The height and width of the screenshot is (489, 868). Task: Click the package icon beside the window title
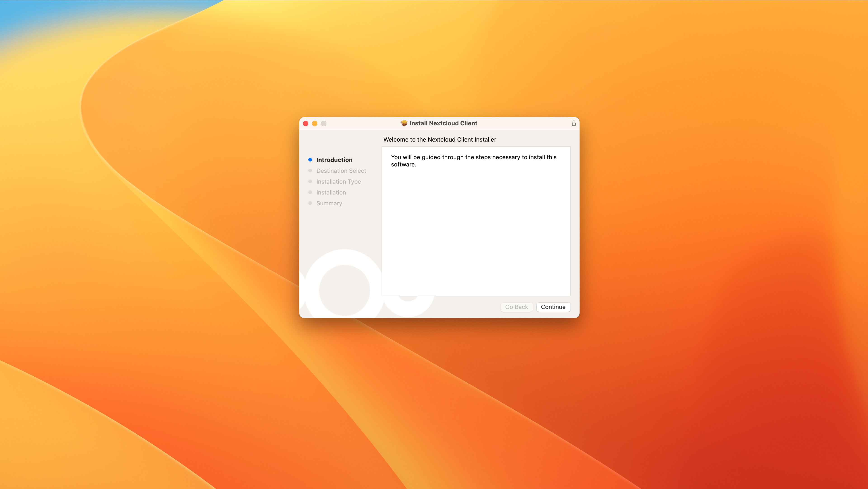point(404,123)
